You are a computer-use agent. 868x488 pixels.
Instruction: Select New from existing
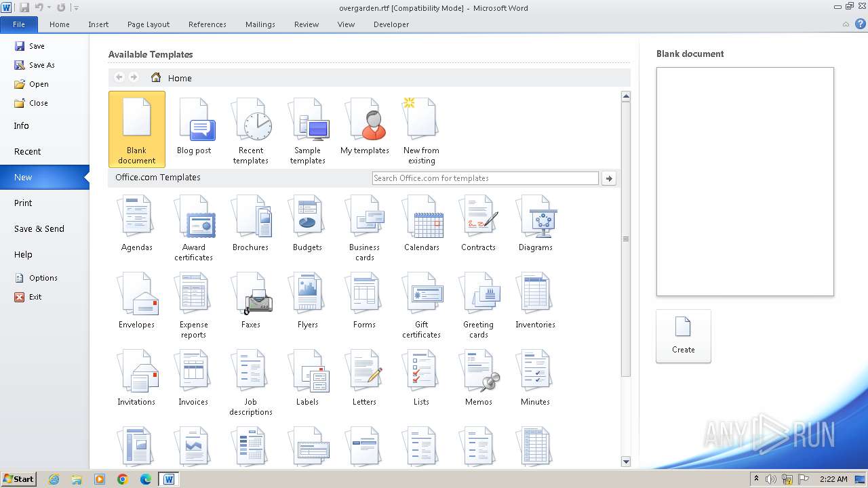click(422, 129)
